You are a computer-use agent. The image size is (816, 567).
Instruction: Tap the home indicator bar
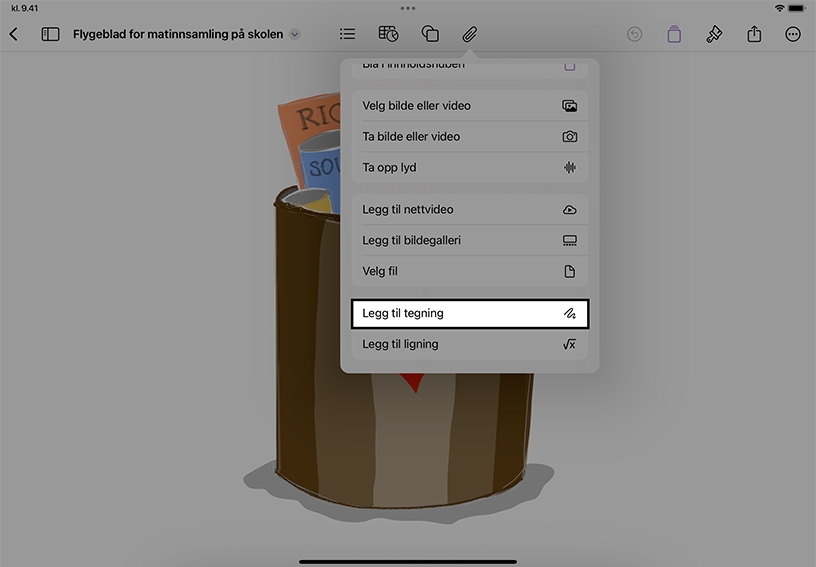408,562
